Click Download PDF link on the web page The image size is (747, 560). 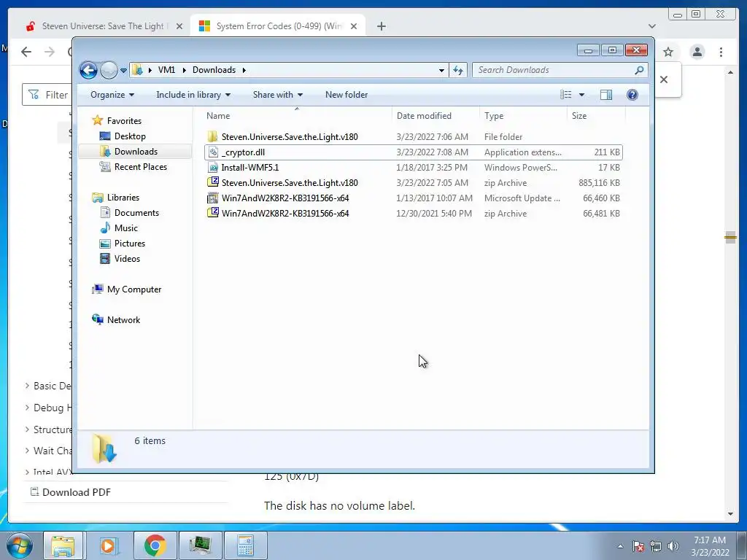point(76,492)
